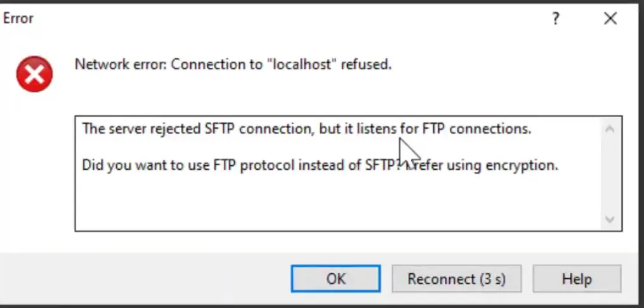The height and width of the screenshot is (308, 644).
Task: Open the Help button
Action: (577, 279)
